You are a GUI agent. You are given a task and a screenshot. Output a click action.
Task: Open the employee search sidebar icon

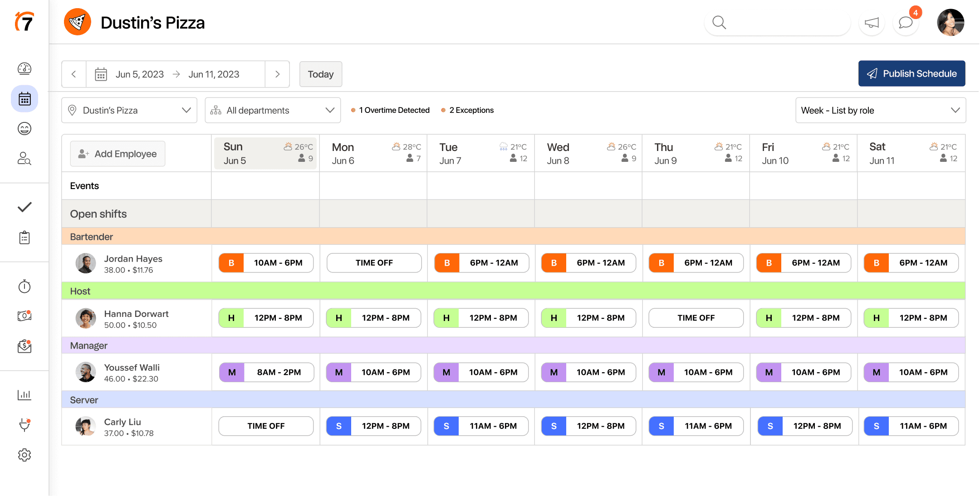(x=24, y=158)
